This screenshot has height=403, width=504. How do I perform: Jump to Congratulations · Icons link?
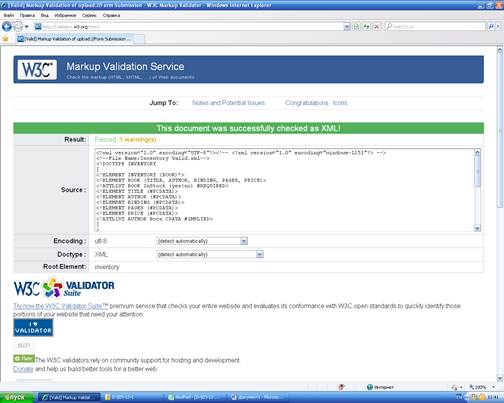[x=316, y=103]
